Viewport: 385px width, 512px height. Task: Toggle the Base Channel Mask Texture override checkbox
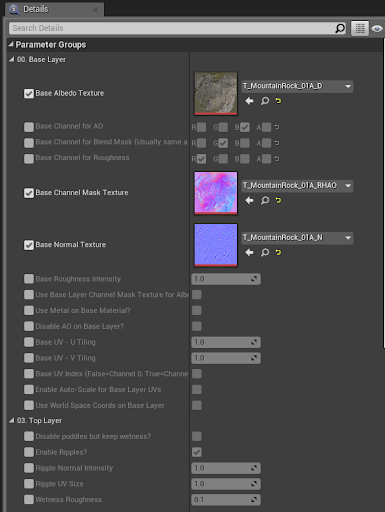tap(29, 193)
